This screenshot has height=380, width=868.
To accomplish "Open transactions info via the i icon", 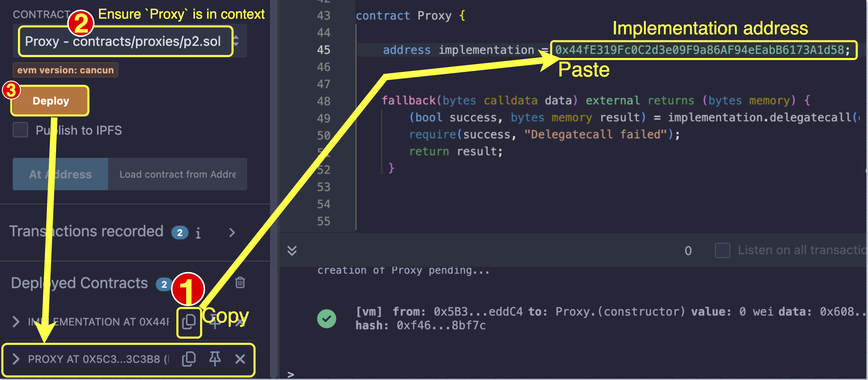I will click(x=198, y=233).
